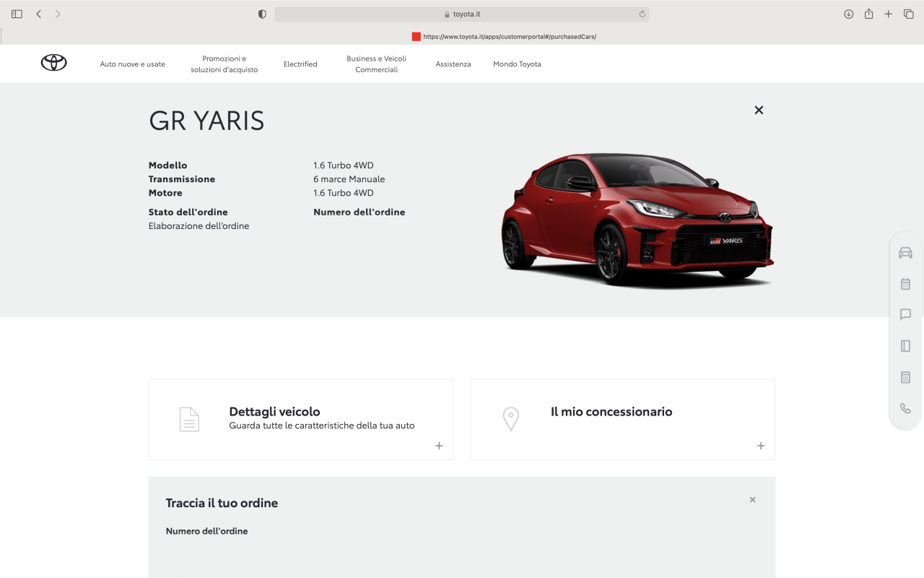Click Guarda tutte le caratteristiche description text
This screenshot has width=924, height=578.
click(322, 426)
